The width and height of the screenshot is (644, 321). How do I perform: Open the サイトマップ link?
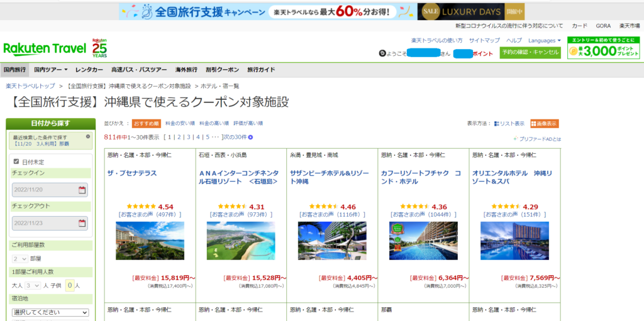[484, 41]
